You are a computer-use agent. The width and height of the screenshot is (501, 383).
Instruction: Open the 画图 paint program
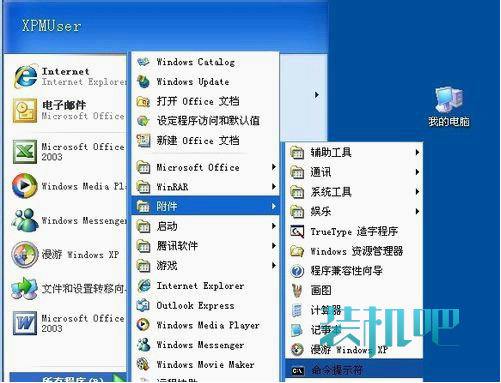point(354,290)
